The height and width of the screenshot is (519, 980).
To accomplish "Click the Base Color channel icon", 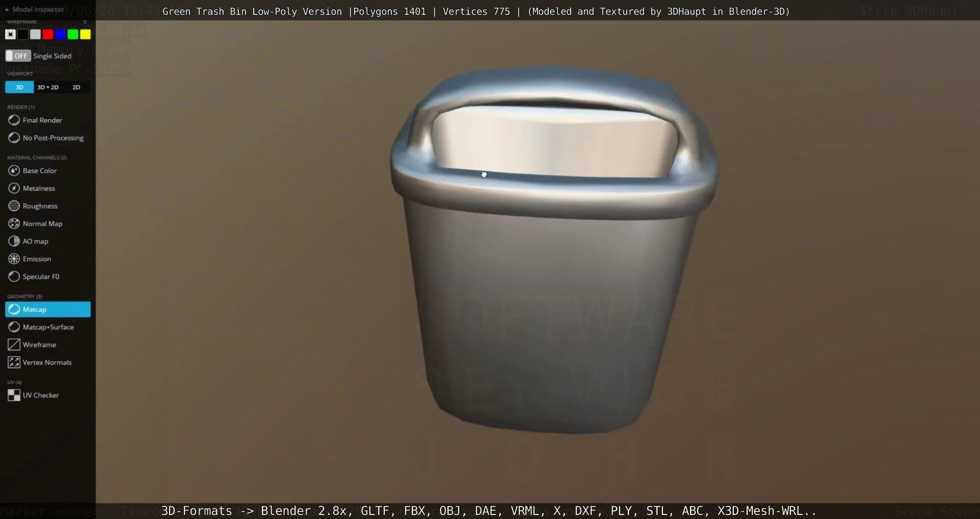I will (14, 171).
